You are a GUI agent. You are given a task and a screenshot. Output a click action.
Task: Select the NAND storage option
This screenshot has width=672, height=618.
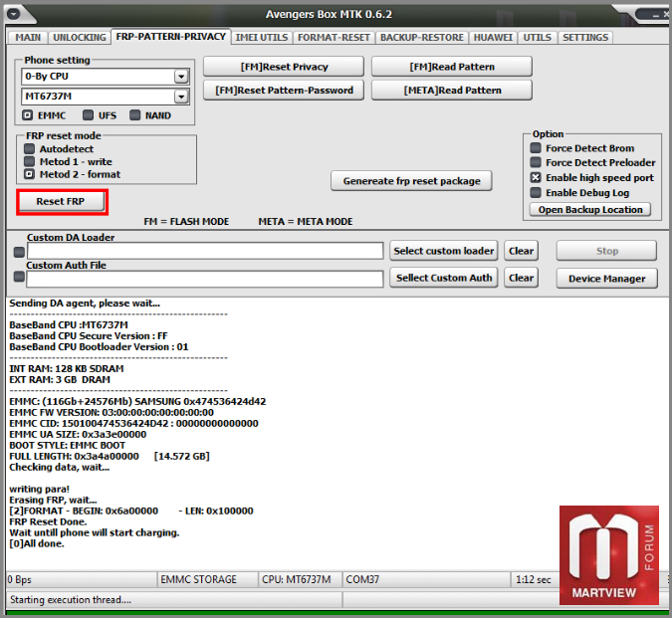point(135,115)
